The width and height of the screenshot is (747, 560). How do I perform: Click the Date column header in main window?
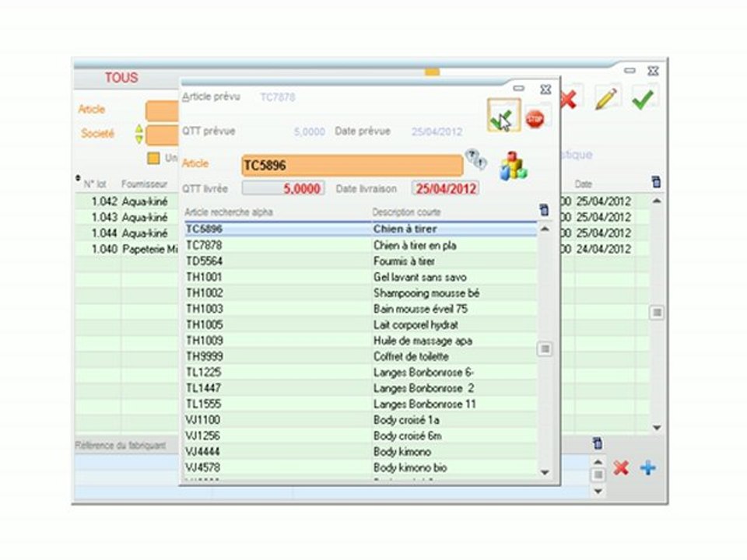point(583,184)
